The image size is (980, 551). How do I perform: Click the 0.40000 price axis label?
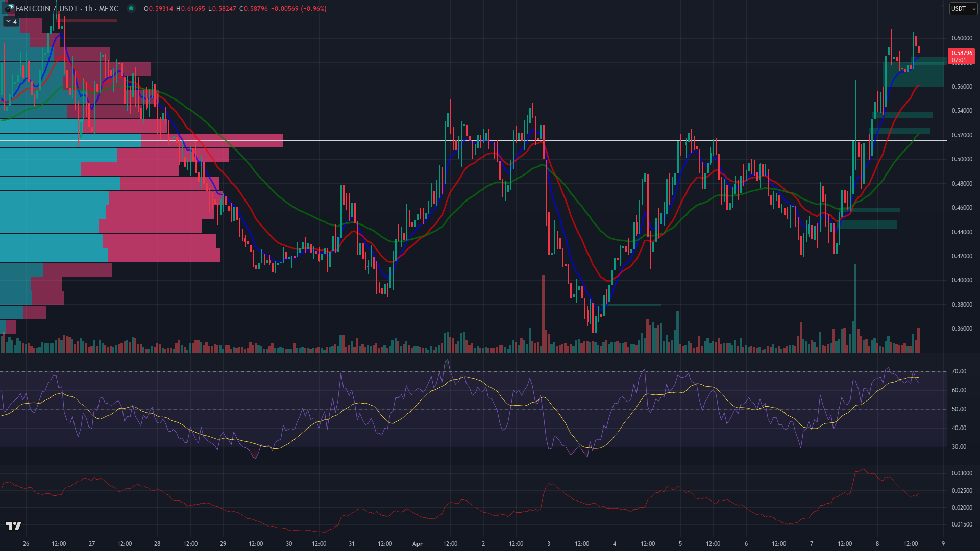click(962, 280)
